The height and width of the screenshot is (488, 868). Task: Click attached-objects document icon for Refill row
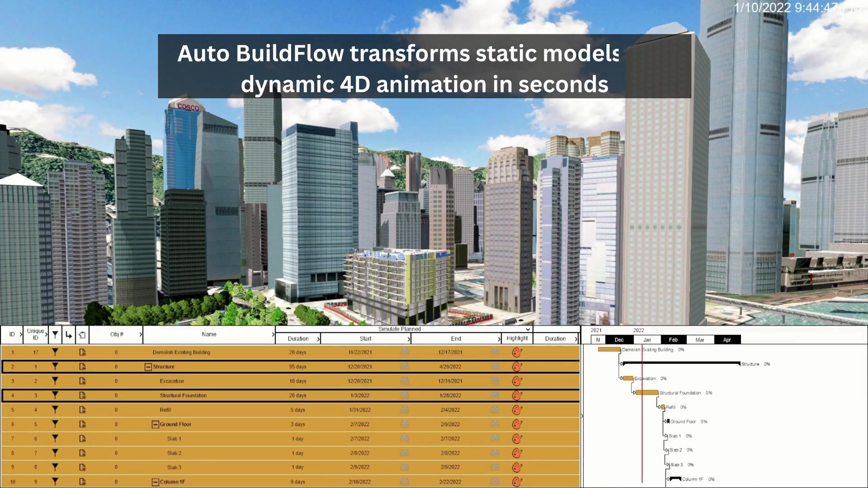tap(82, 410)
